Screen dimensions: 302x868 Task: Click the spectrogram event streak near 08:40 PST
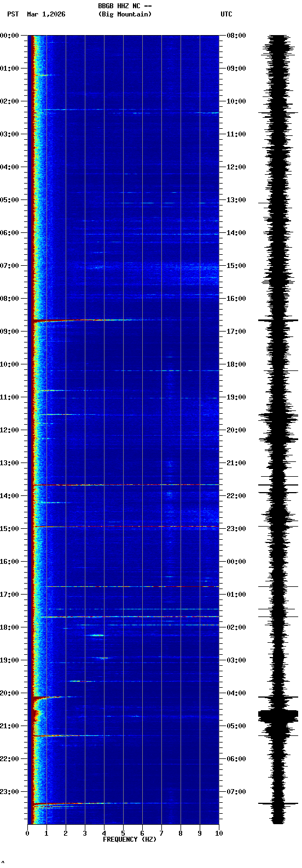(x=88, y=320)
